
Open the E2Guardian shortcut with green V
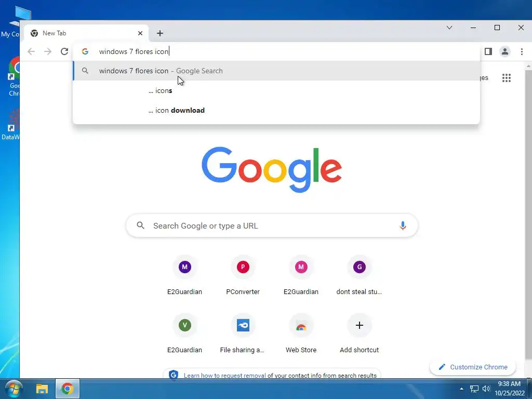pos(184,334)
